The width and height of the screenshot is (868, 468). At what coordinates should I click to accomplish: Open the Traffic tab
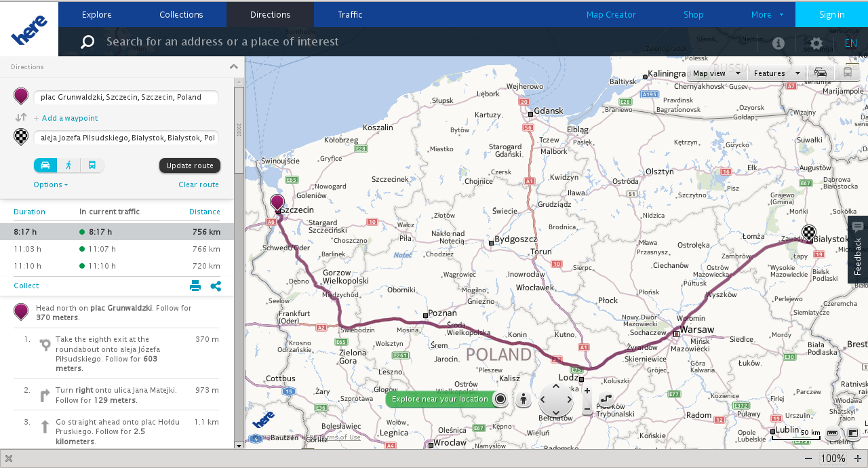[350, 14]
